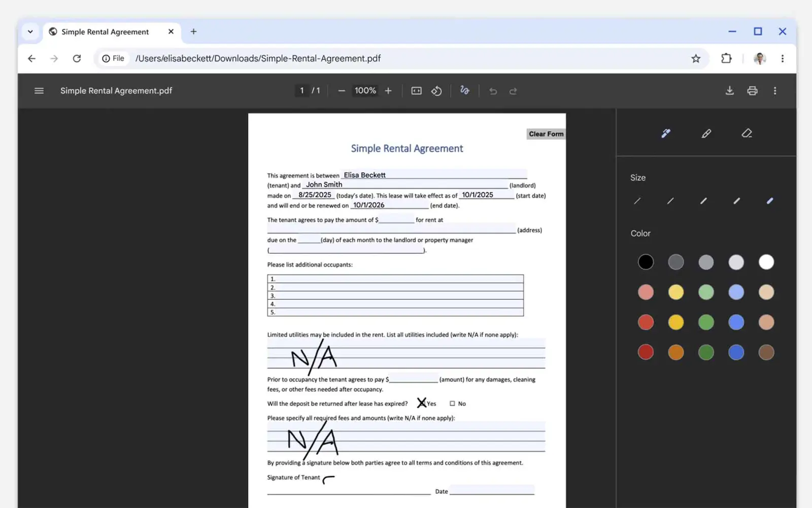Pick the orange swatch in bottom row

click(675, 352)
